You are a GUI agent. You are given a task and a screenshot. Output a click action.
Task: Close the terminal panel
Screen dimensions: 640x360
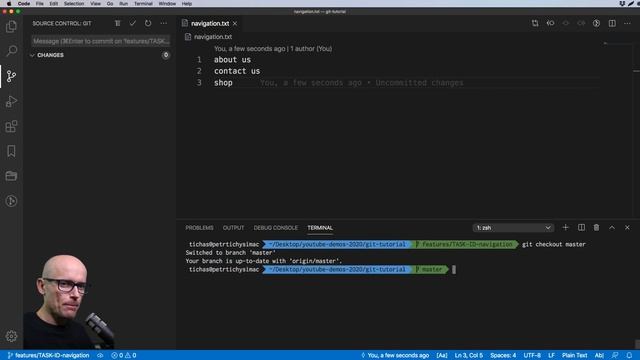[627, 227]
